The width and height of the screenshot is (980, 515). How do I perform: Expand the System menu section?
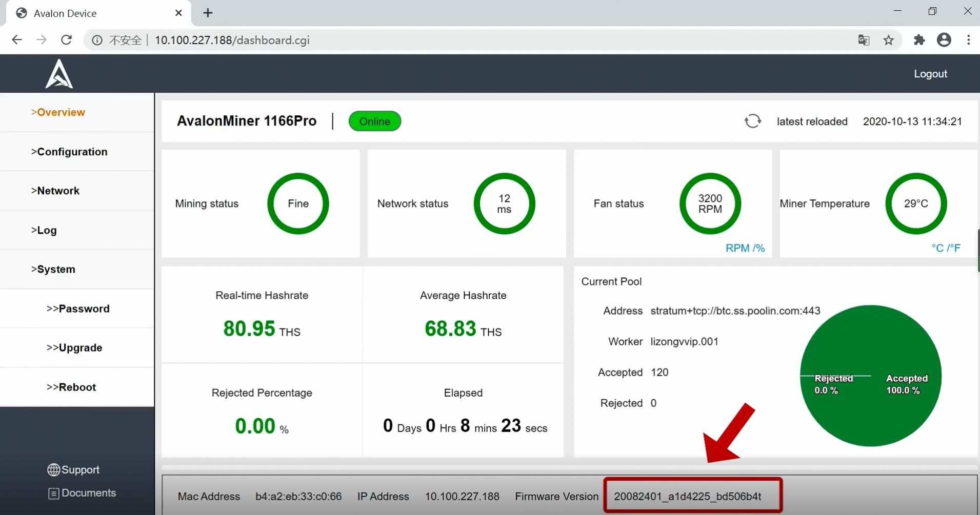(53, 269)
